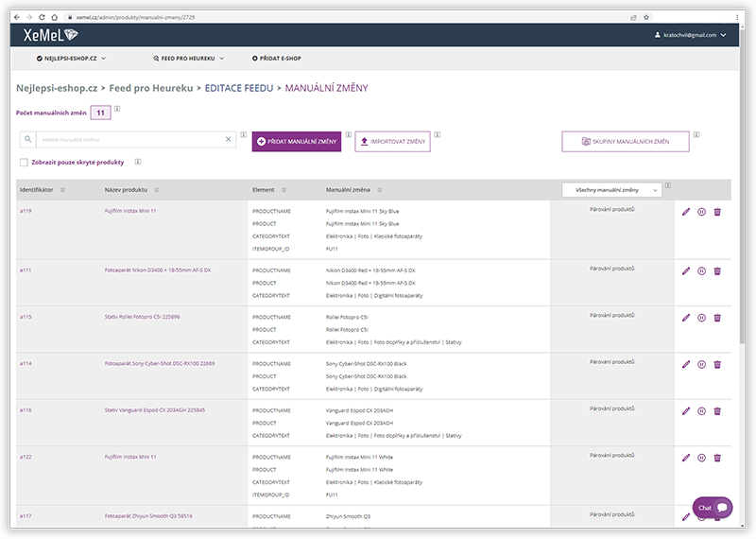Edit manual change for product a111
The height and width of the screenshot is (539, 756).
coord(686,271)
